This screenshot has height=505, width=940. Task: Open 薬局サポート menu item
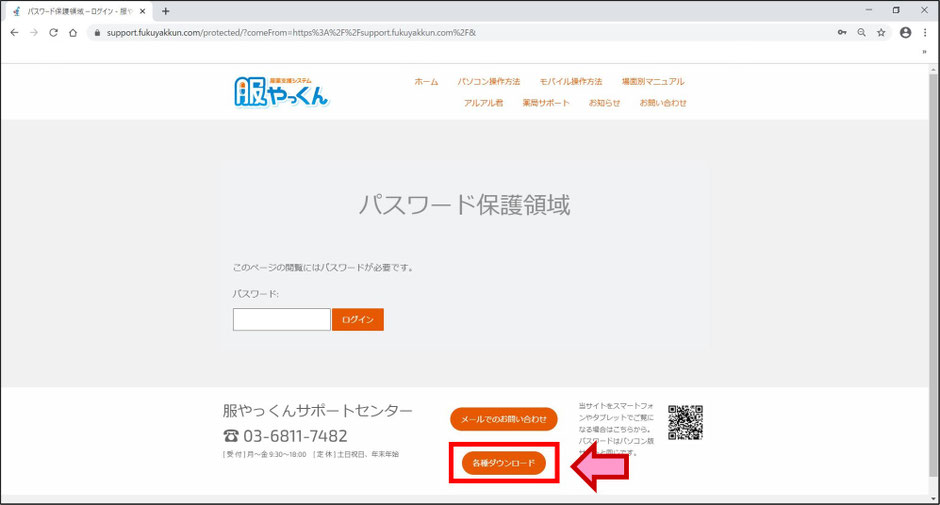pos(546,103)
